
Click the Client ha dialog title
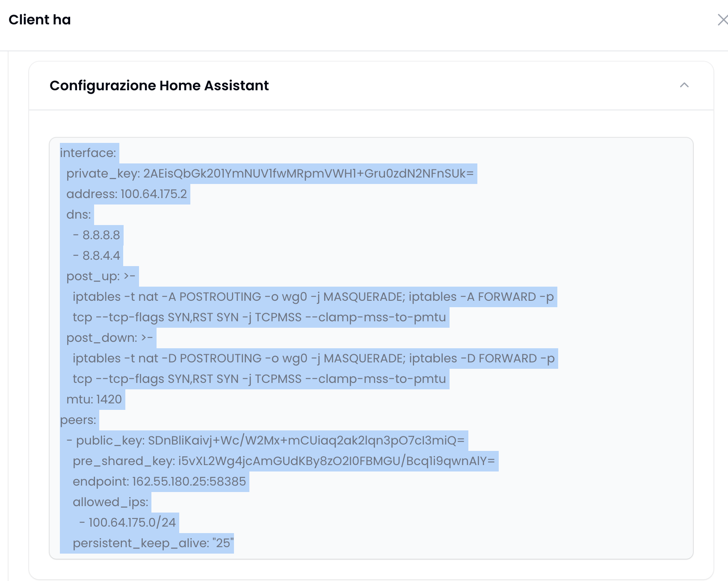click(x=40, y=20)
